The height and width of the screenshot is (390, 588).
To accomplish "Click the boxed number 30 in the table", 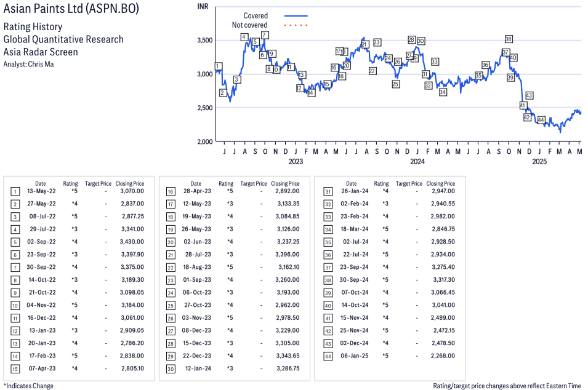I will click(171, 369).
